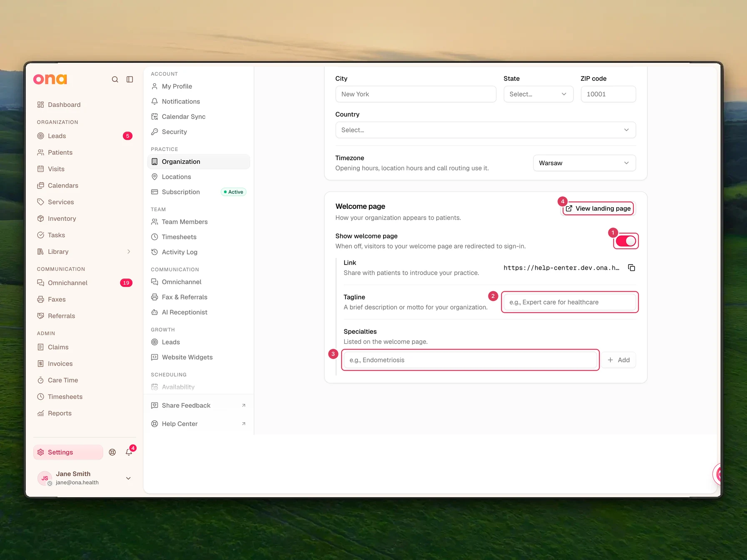Click the View landing page button
Image resolution: width=747 pixels, height=560 pixels.
pyautogui.click(x=598, y=208)
